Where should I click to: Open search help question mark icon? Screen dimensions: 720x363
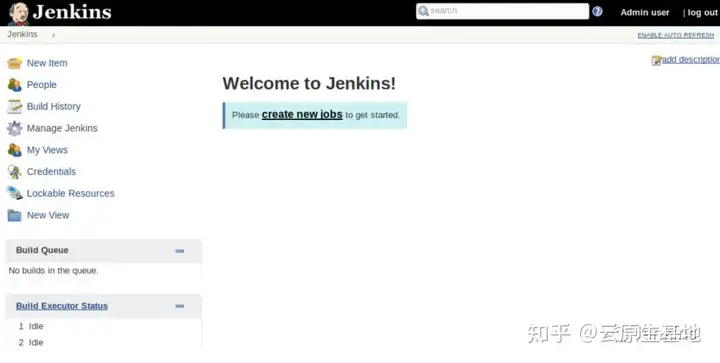click(597, 11)
